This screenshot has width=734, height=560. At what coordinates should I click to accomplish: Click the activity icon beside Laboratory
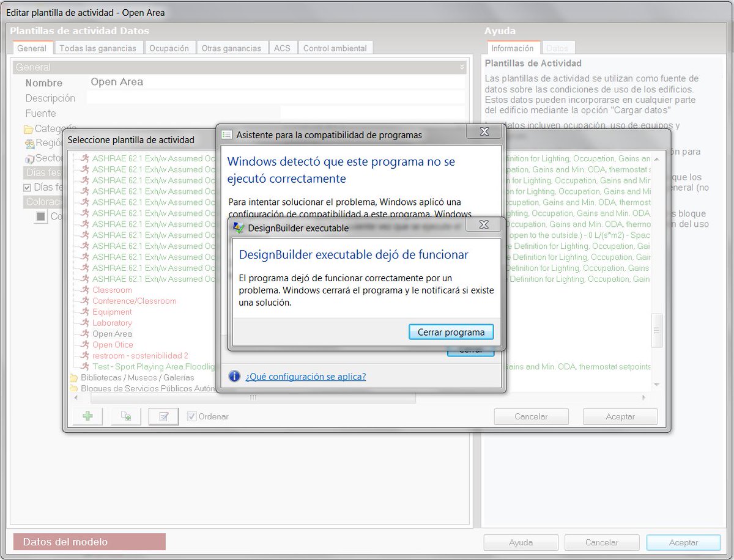click(85, 323)
